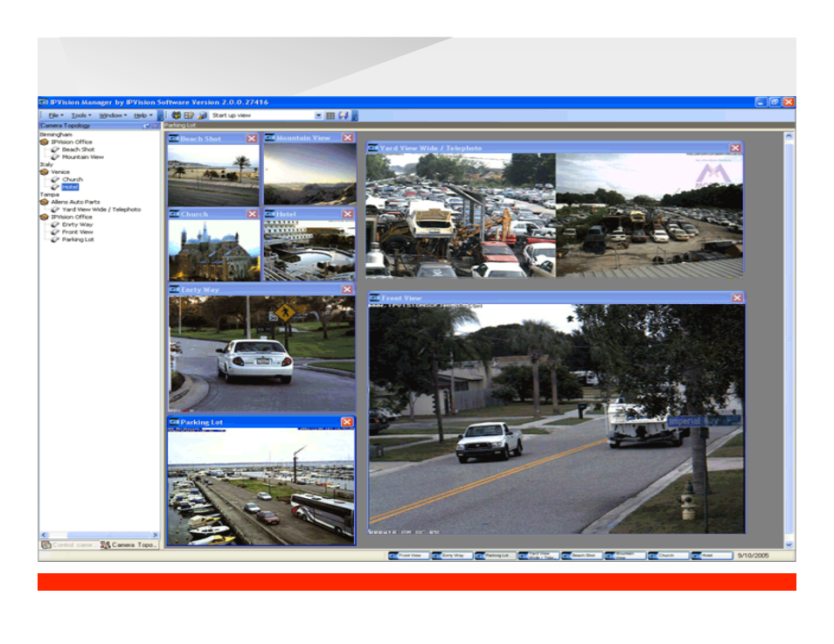This screenshot has width=834, height=644.
Task: Close the Yard View Wide / Telephoto window
Action: (x=735, y=148)
